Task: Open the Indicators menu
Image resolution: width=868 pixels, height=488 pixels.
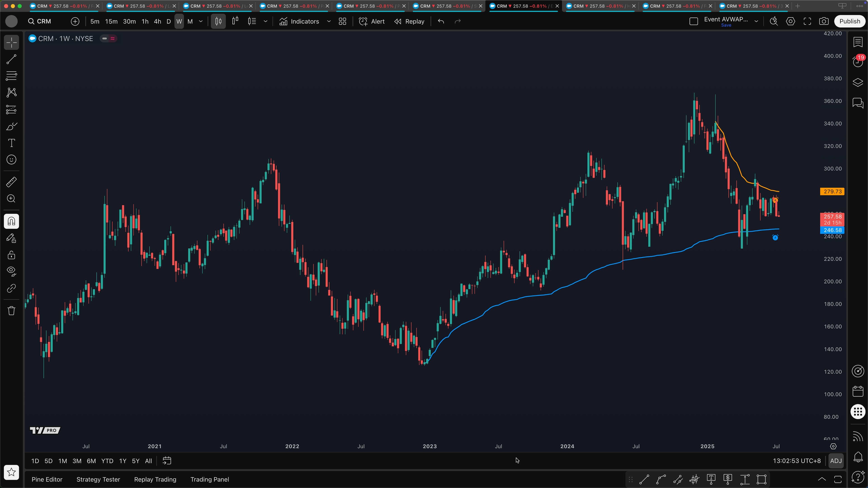Action: point(299,21)
